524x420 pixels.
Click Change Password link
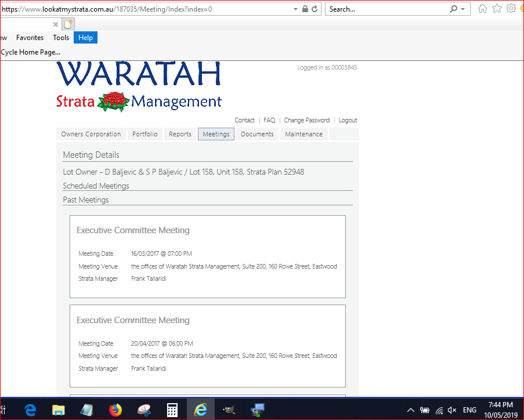(x=307, y=120)
